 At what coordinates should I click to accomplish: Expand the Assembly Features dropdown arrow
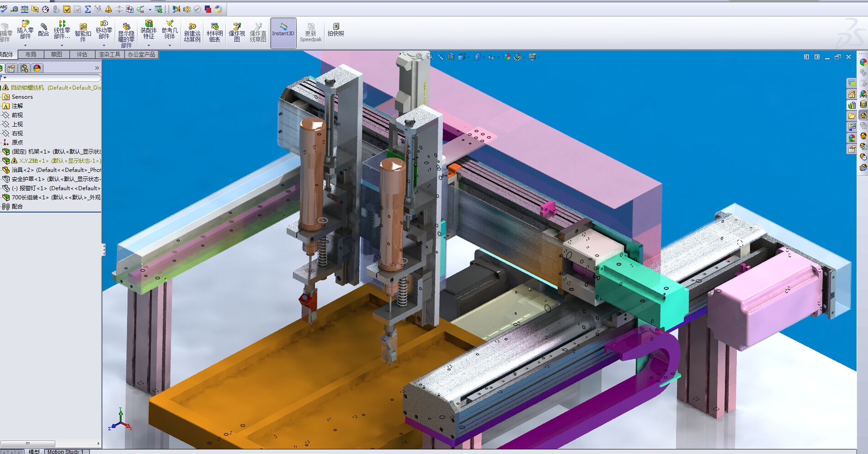[149, 45]
